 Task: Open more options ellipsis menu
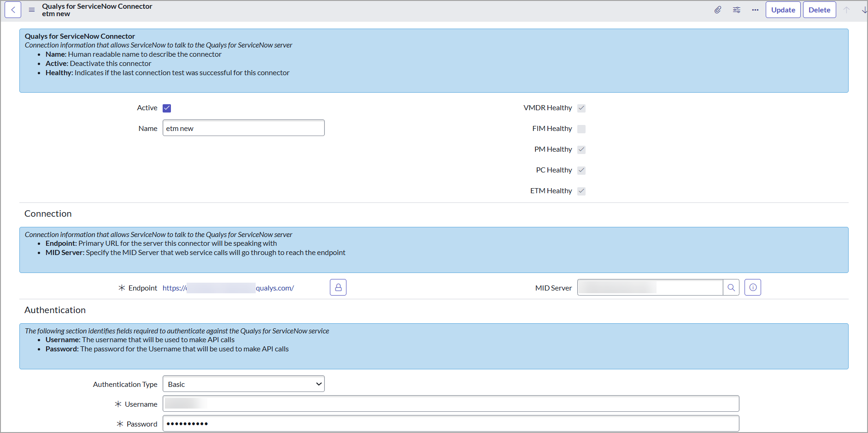coord(755,10)
